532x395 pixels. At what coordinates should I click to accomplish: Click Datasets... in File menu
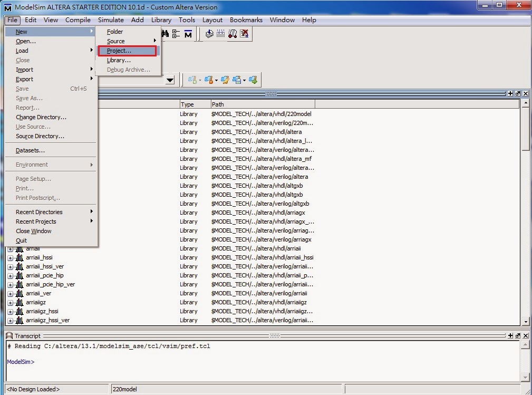click(51, 150)
